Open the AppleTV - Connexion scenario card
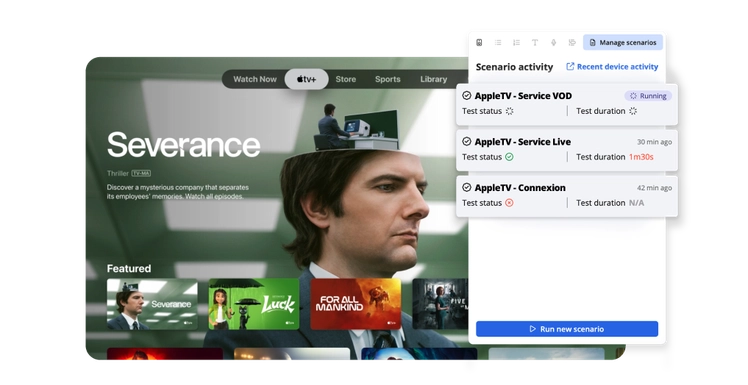 [x=567, y=196]
